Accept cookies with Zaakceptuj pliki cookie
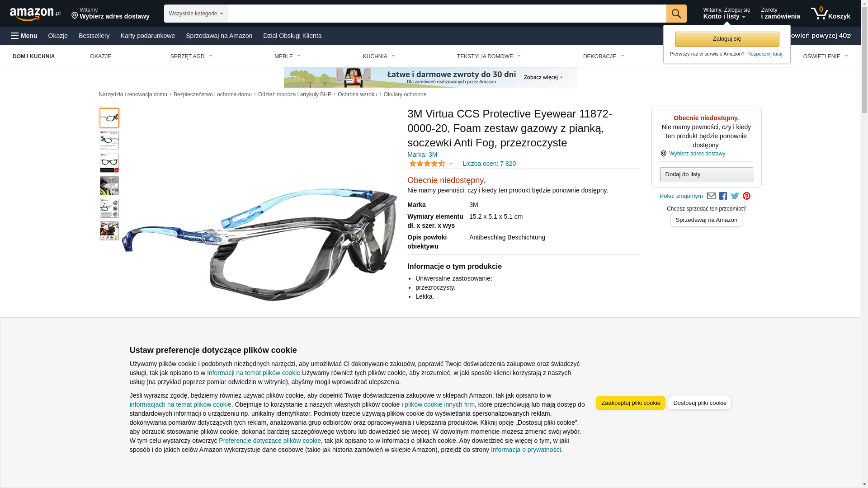 coord(630,403)
